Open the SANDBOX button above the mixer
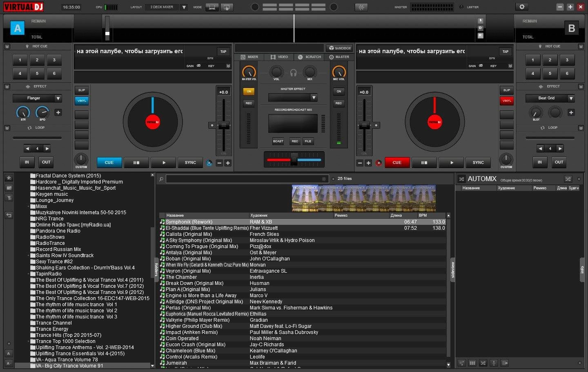The image size is (588, 372). coord(340,48)
